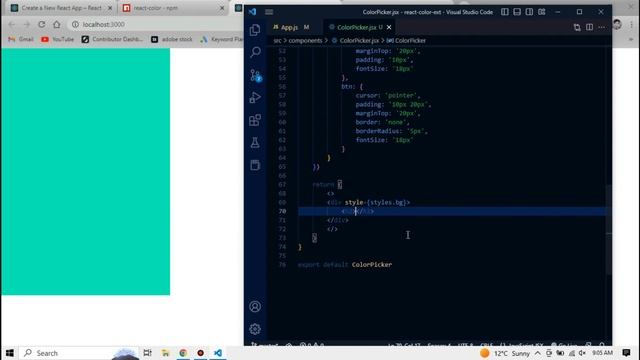Click the 'btn: {' code line
The height and width of the screenshot is (360, 640).
pyautogui.click(x=352, y=87)
